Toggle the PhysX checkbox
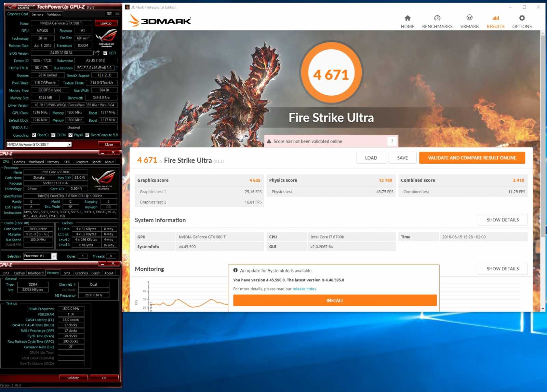 tap(70, 135)
